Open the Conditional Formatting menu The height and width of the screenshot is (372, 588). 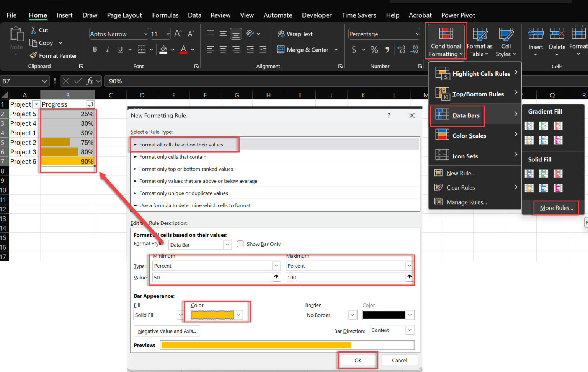coord(445,41)
